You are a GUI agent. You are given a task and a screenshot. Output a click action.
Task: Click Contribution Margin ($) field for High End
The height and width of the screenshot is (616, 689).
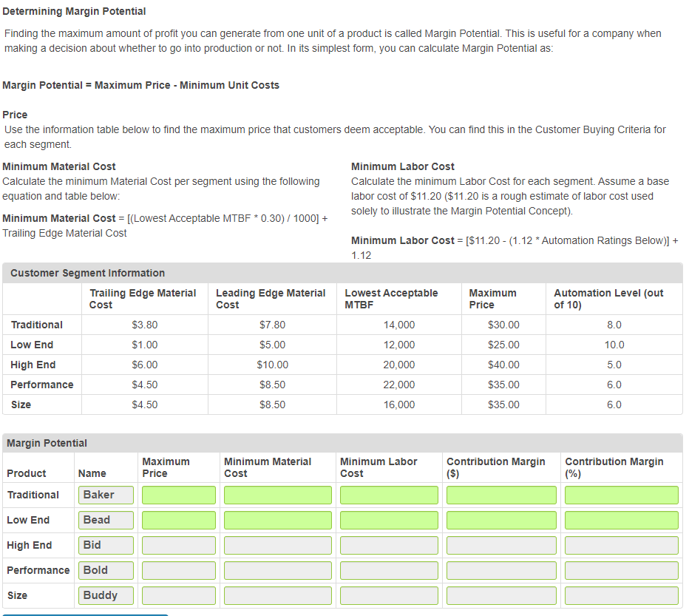pos(501,545)
